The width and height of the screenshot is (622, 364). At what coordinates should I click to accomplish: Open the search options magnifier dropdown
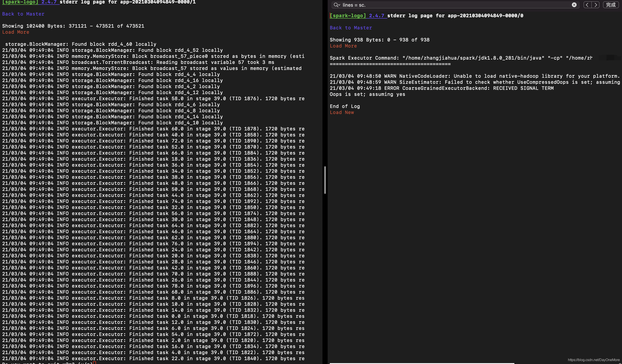click(337, 5)
